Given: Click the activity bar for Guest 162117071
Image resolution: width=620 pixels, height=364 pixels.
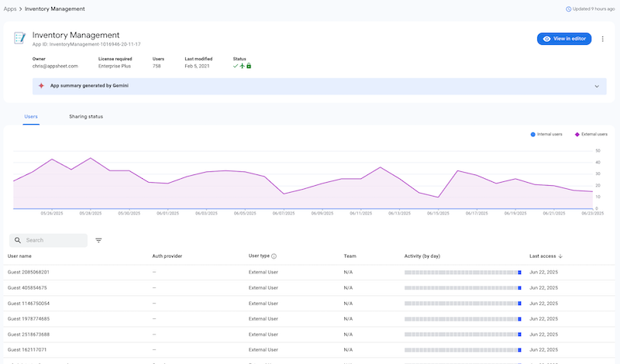Looking at the screenshot, I should click(463, 350).
